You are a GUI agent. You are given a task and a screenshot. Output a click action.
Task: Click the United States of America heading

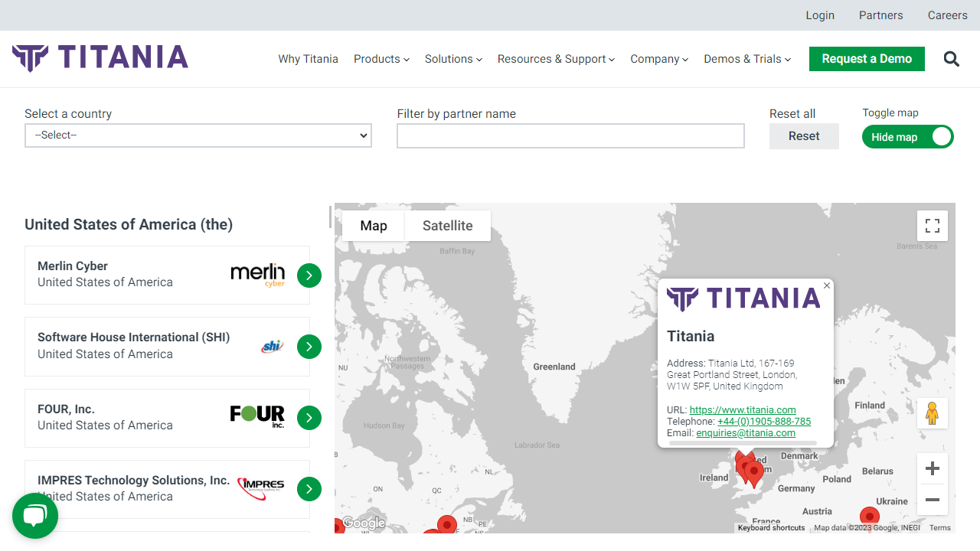coord(129,224)
